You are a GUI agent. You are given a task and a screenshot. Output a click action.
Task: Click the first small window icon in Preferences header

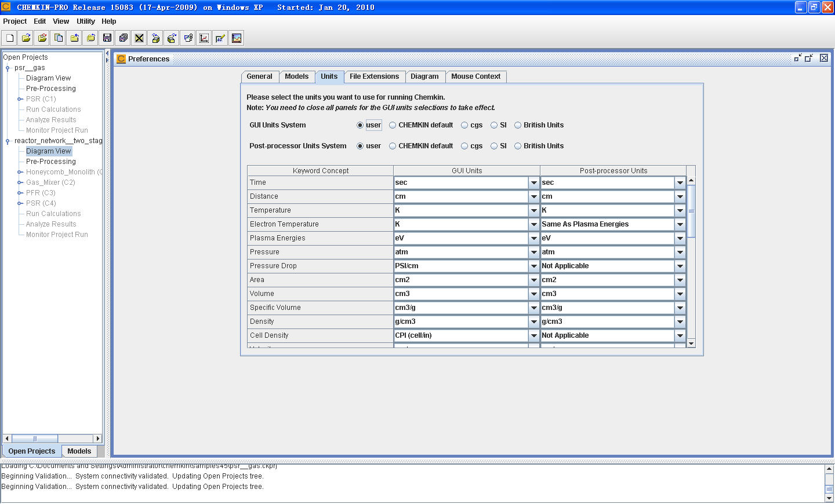click(798, 58)
